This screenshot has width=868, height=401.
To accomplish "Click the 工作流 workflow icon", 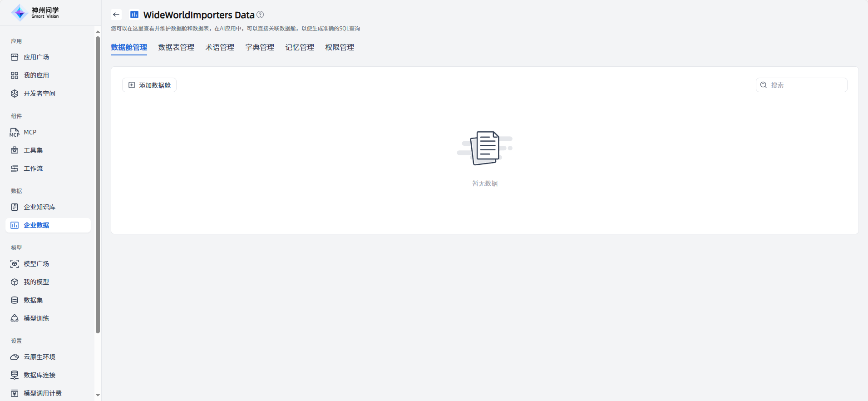I will (x=15, y=168).
